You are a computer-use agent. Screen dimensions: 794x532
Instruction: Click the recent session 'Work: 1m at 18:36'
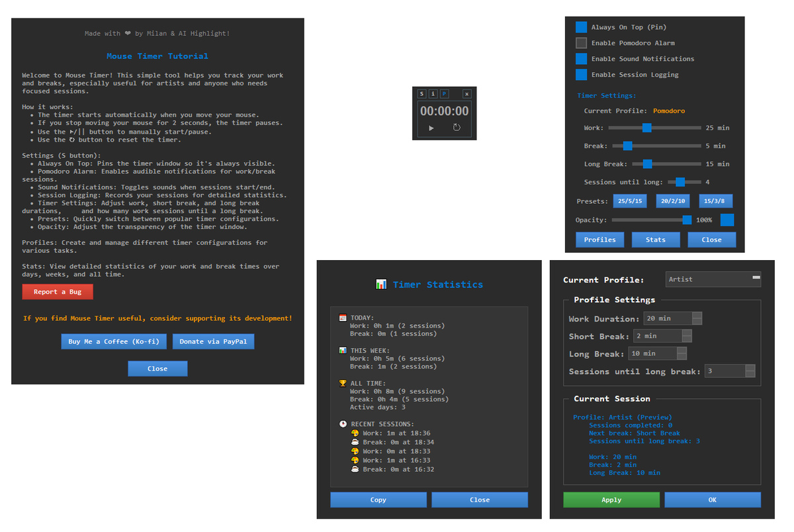[x=396, y=433]
